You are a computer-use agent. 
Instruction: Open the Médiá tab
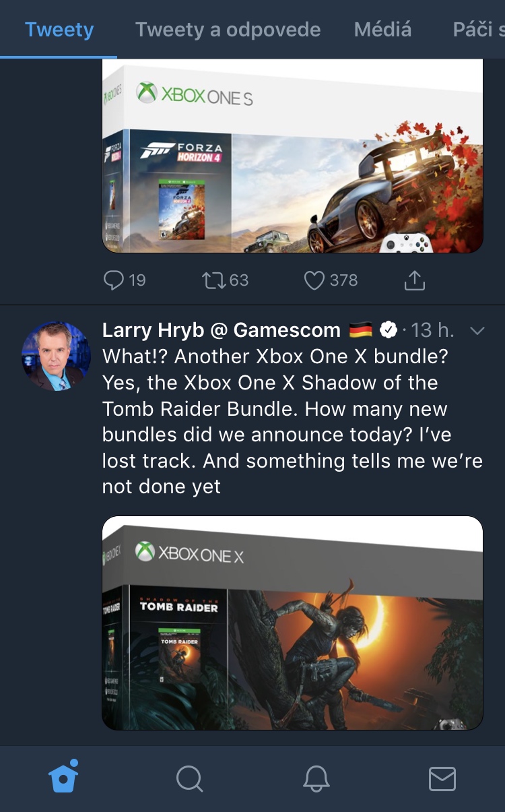click(382, 30)
